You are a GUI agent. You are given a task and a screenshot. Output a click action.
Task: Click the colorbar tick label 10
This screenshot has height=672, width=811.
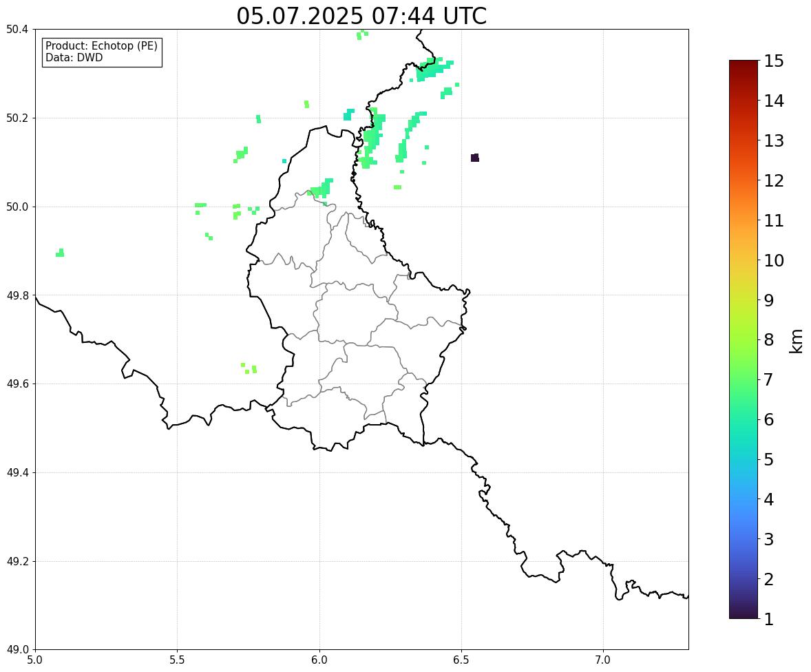click(774, 260)
